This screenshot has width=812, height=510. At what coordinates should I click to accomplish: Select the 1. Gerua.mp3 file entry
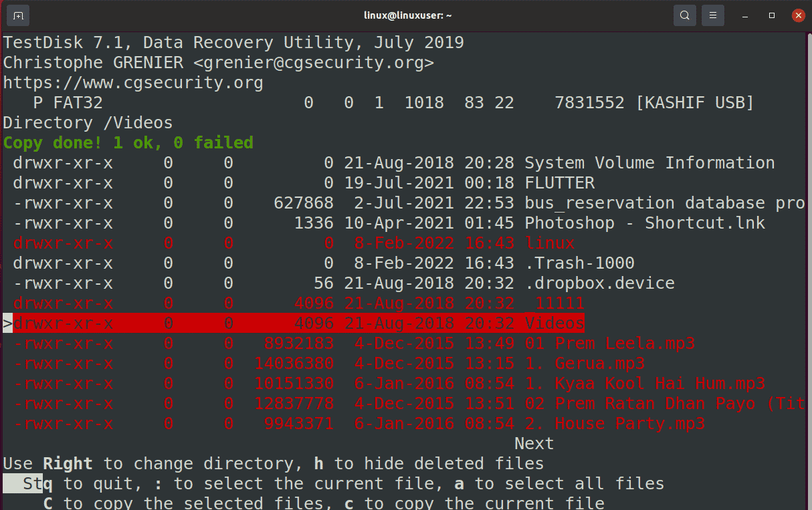599,364
